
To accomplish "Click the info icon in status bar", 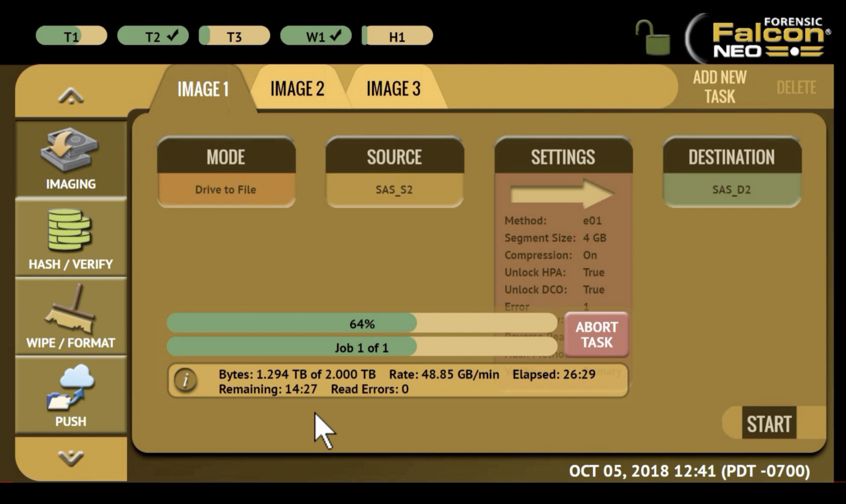I will tap(185, 380).
